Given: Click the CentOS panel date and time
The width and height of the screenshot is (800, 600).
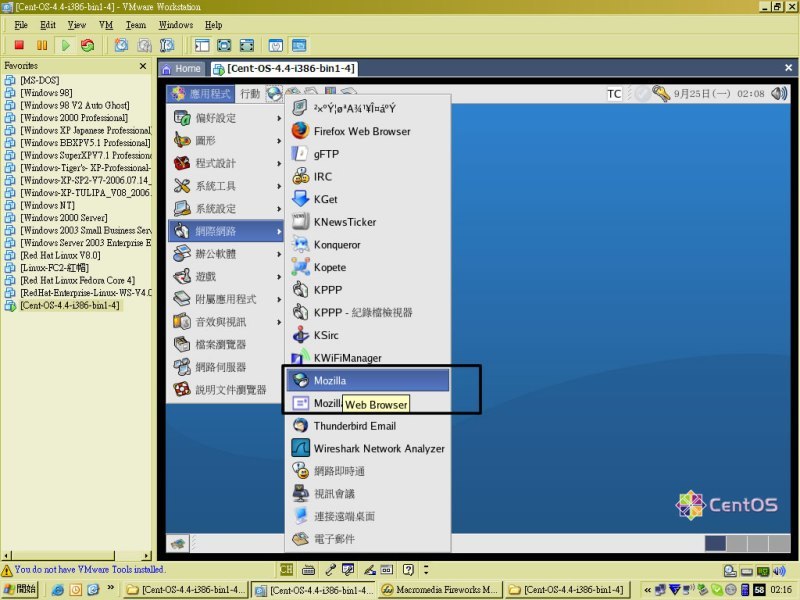Looking at the screenshot, I should (719, 94).
